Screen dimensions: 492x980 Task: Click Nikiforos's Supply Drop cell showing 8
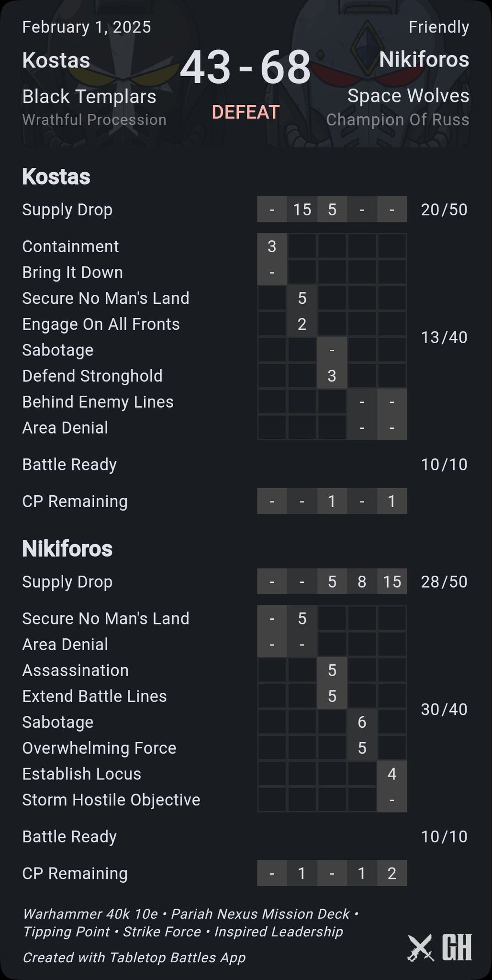[362, 581]
